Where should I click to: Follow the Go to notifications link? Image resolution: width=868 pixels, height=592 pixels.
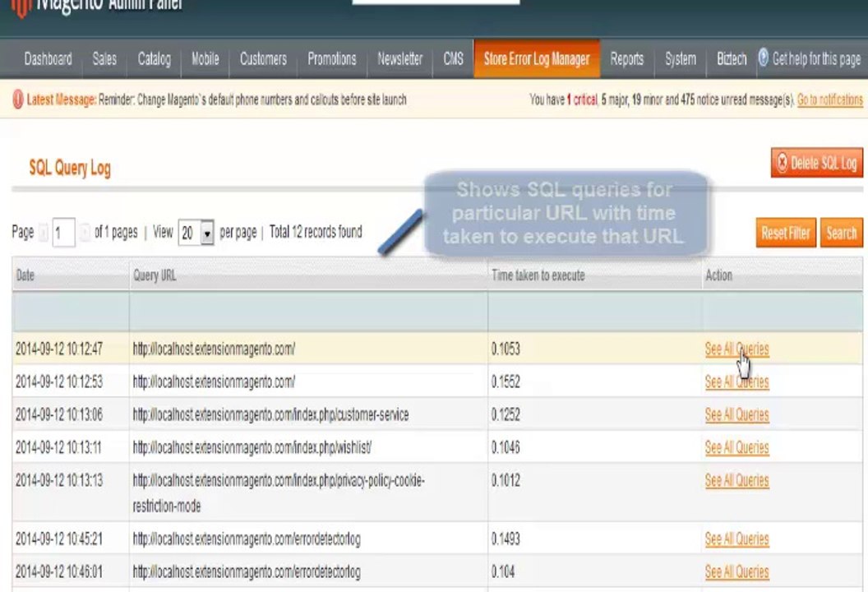(x=830, y=99)
